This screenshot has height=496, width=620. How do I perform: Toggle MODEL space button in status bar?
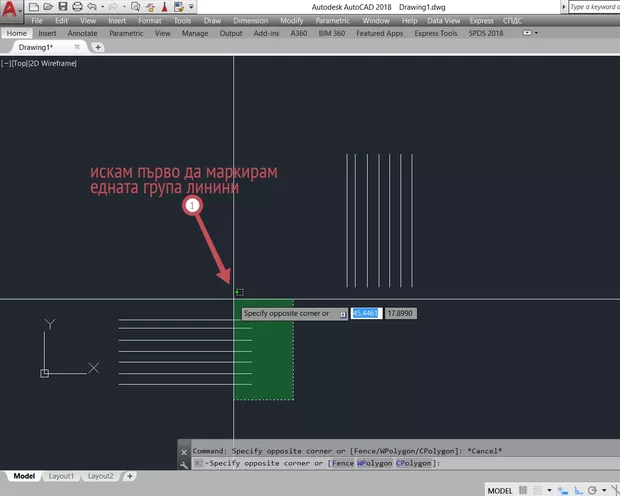pyautogui.click(x=500, y=490)
